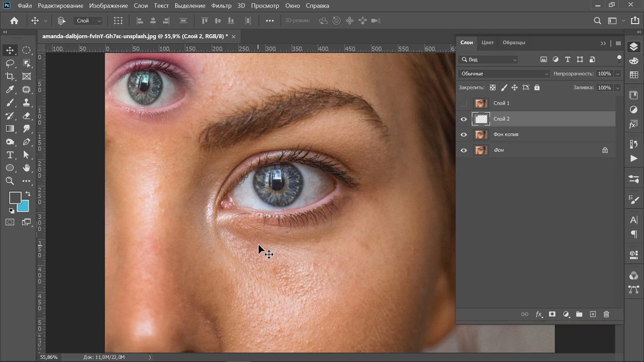The height and width of the screenshot is (362, 644).
Task: Open the Непрозрачность slider dropdown arrow
Action: [x=617, y=73]
